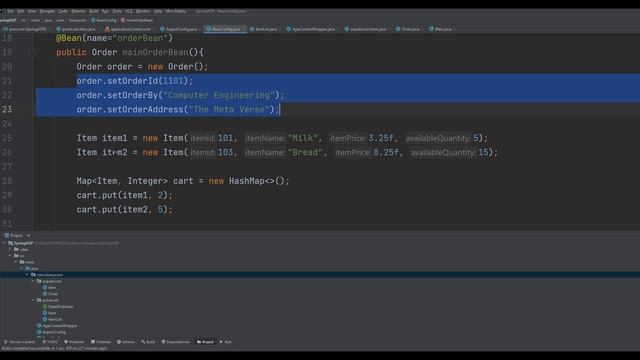Open the Window menu
The width and height of the screenshot is (640, 360).
[143, 11]
